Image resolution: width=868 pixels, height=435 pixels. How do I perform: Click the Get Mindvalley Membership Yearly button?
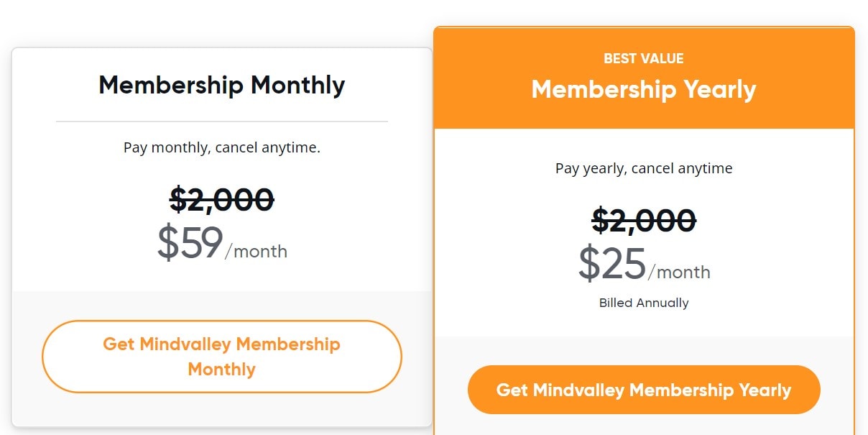[x=643, y=390]
